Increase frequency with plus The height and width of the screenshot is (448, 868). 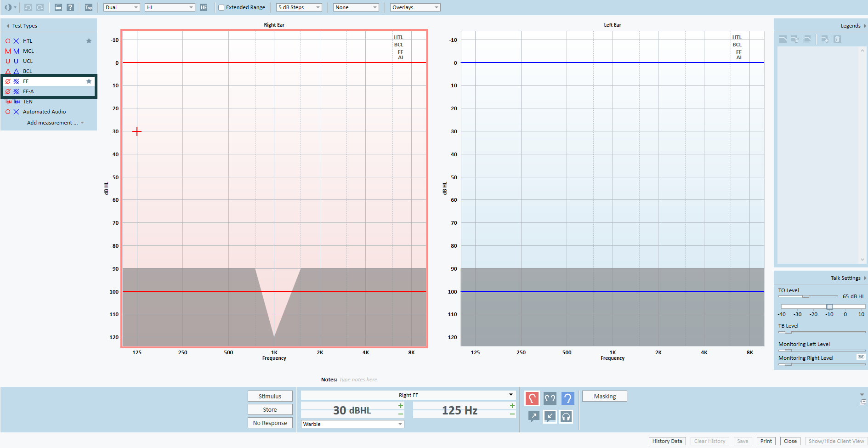512,406
